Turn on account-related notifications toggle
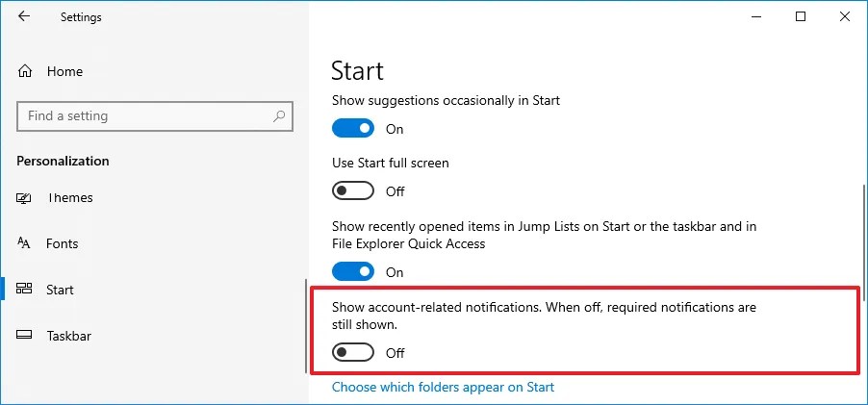868x405 pixels. coord(353,352)
